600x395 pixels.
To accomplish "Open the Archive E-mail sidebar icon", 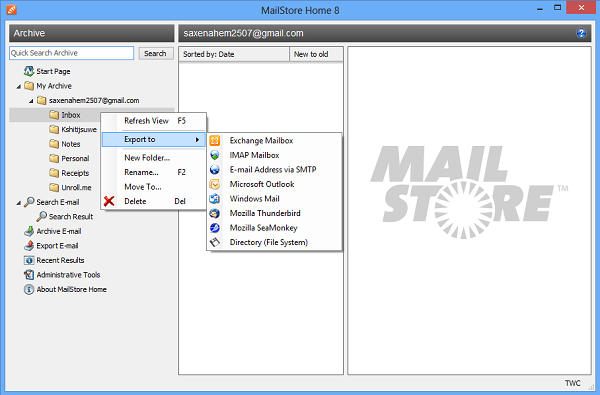I will pyautogui.click(x=29, y=231).
